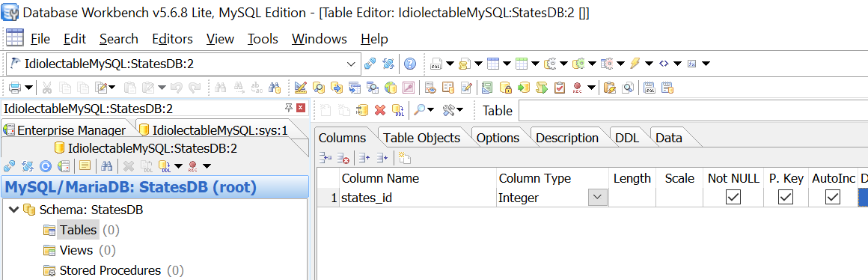Select the Stored Procedures node
The width and height of the screenshot is (868, 280).
[x=110, y=270]
